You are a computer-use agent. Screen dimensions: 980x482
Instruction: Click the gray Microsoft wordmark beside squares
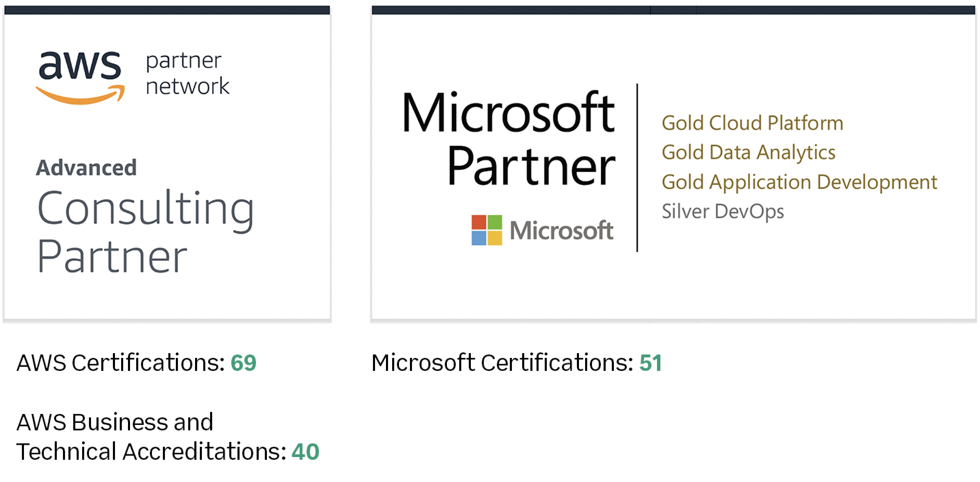point(562,230)
